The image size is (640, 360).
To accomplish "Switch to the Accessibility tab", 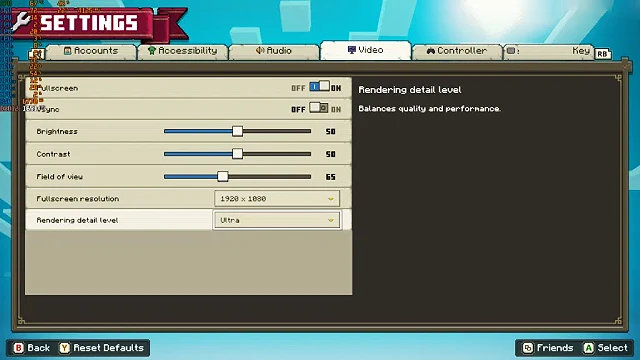I will click(x=182, y=51).
